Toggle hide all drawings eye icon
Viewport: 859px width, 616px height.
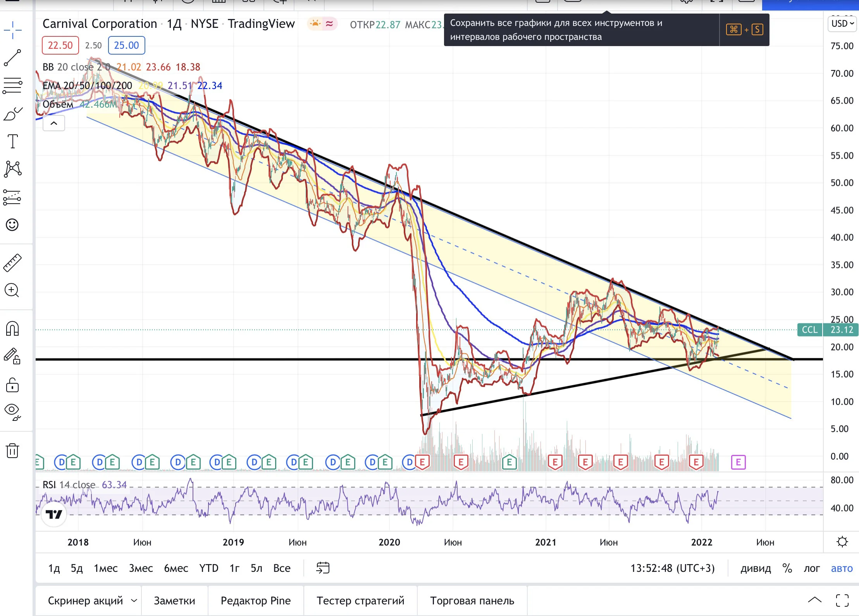12,412
